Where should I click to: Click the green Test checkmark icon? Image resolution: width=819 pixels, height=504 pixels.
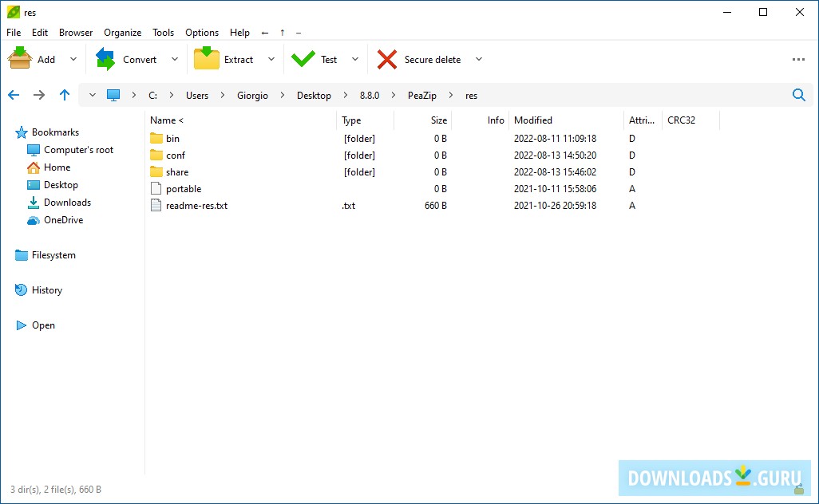pos(303,59)
